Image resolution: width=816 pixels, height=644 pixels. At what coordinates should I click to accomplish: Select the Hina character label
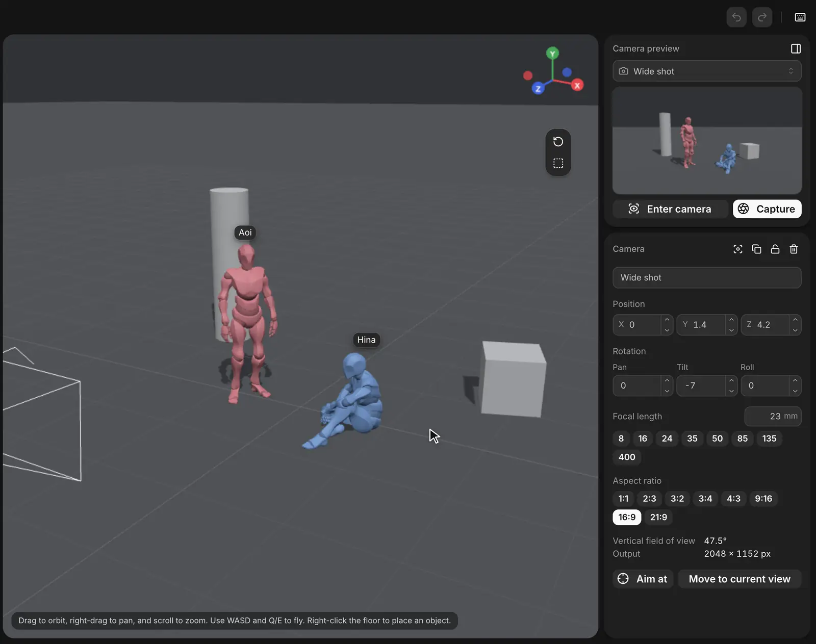[366, 340]
